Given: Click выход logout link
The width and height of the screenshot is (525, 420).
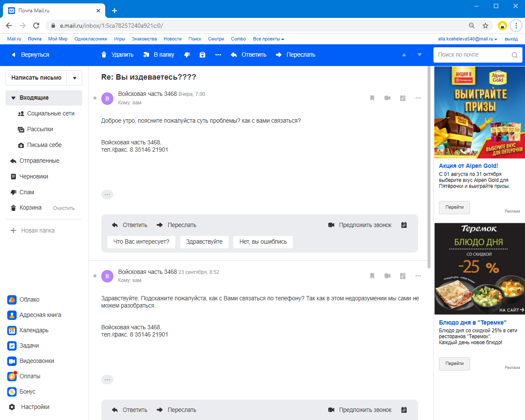Looking at the screenshot, I should [x=511, y=39].
